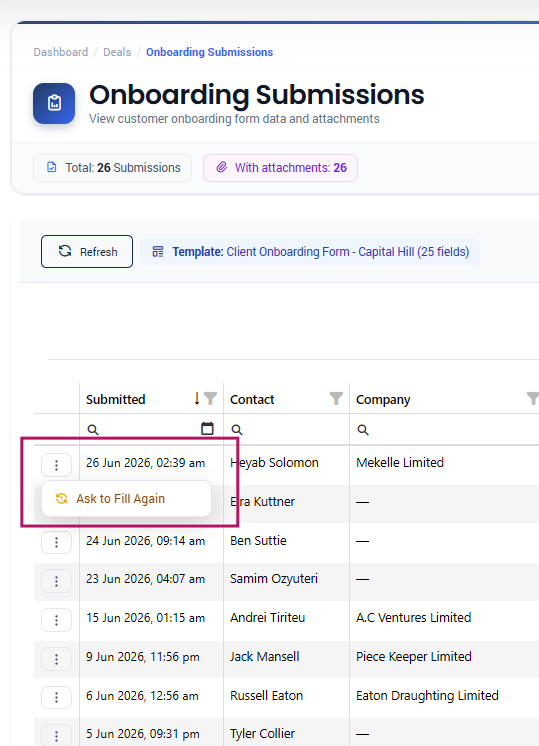539x746 pixels.
Task: Select Ask to Fill Again menu item
Action: (126, 498)
